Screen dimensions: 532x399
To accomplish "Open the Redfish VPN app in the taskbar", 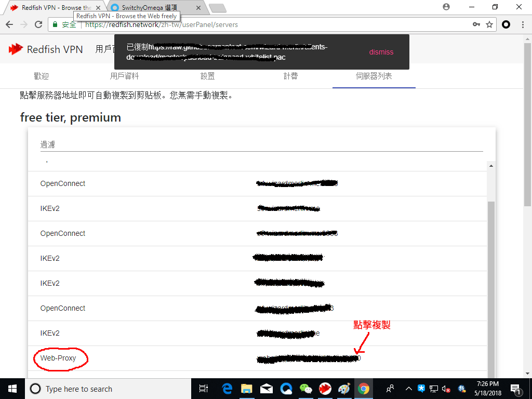I will click(325, 389).
